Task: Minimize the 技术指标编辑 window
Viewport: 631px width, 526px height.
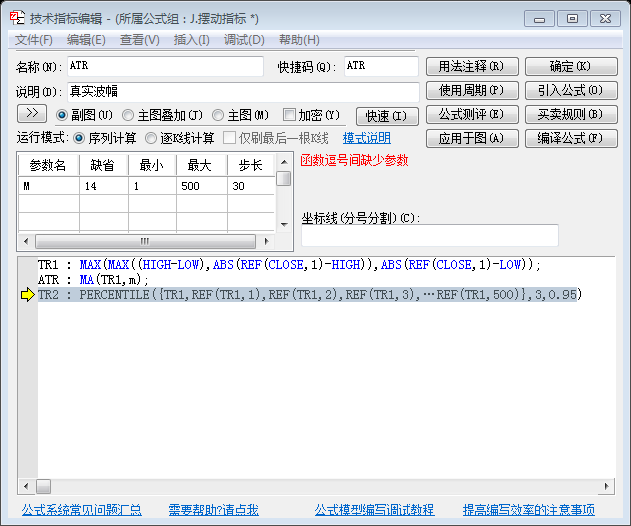Action: pyautogui.click(x=539, y=19)
